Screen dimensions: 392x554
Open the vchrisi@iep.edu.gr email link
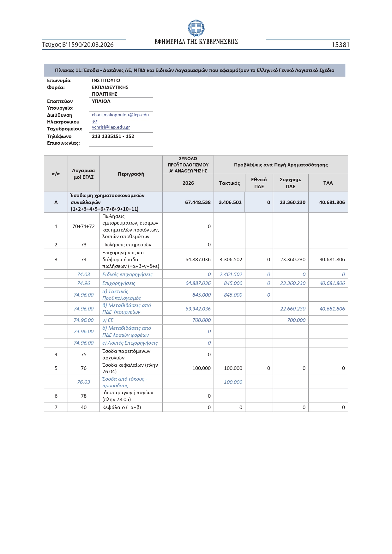[111, 127]
